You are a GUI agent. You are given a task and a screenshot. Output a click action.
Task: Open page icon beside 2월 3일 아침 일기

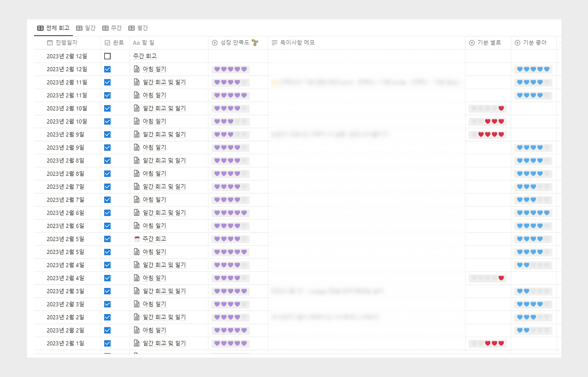pos(136,304)
